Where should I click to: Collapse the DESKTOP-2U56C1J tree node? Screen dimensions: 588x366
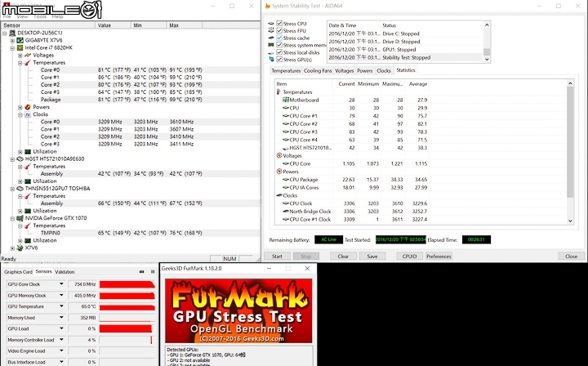click(x=5, y=33)
